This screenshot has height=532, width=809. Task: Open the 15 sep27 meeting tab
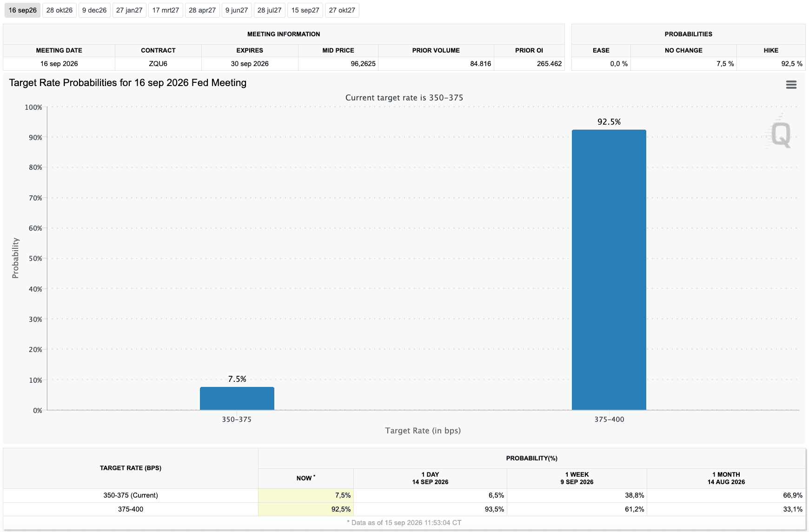click(x=305, y=10)
